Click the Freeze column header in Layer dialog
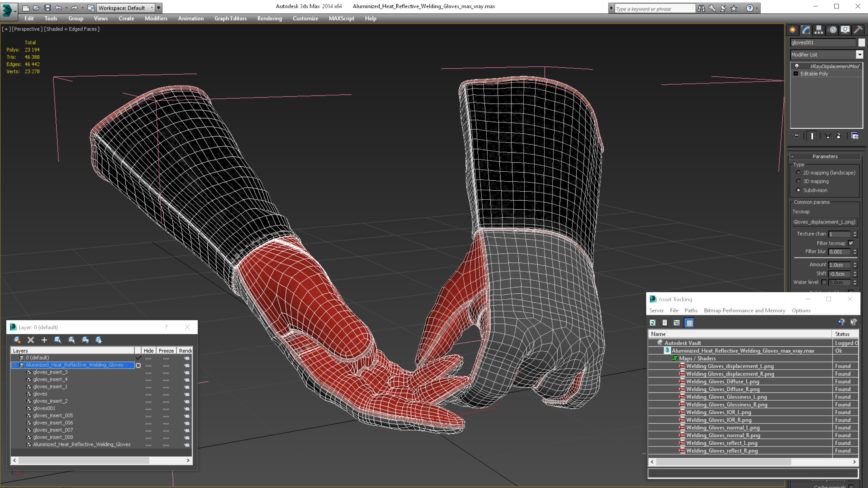868x488 pixels. (166, 351)
